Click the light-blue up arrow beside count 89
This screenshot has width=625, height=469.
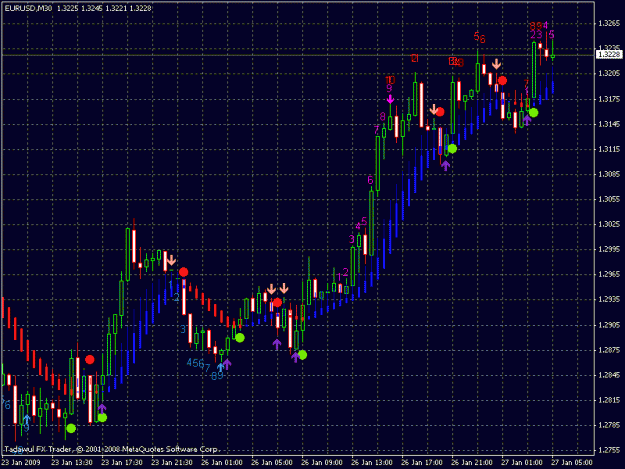click(220, 367)
